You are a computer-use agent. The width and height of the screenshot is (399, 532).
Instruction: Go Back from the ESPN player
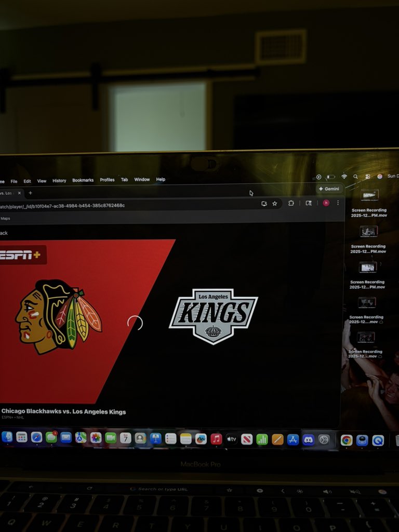[x=4, y=233]
